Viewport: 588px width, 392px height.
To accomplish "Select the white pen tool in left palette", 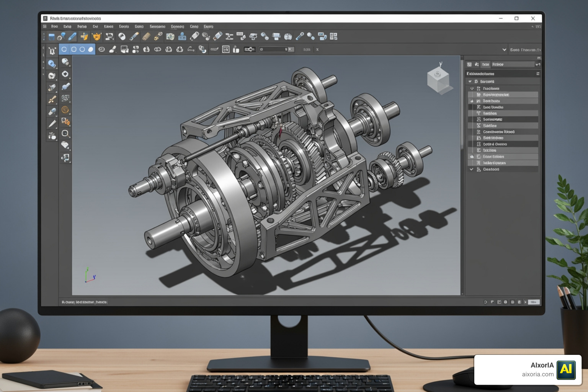I will coord(52,123).
